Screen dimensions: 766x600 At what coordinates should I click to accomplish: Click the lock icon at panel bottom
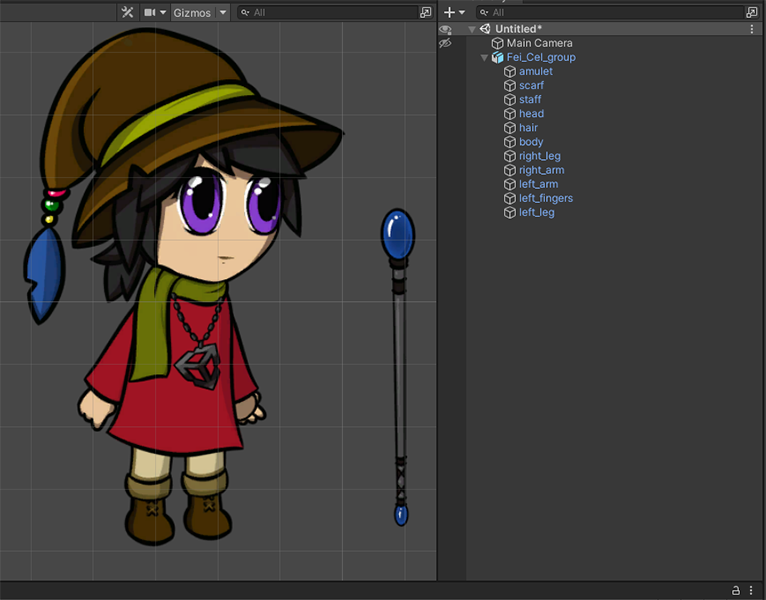point(736,590)
